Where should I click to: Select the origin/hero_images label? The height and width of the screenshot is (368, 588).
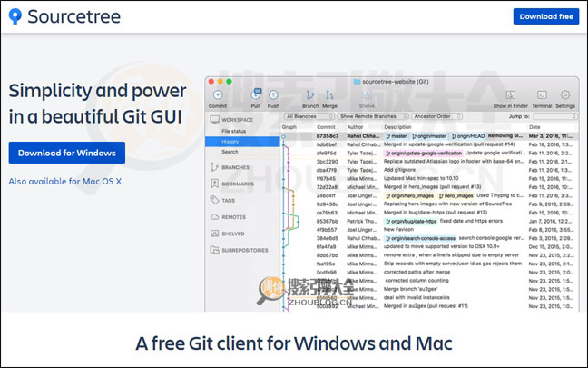[409, 195]
